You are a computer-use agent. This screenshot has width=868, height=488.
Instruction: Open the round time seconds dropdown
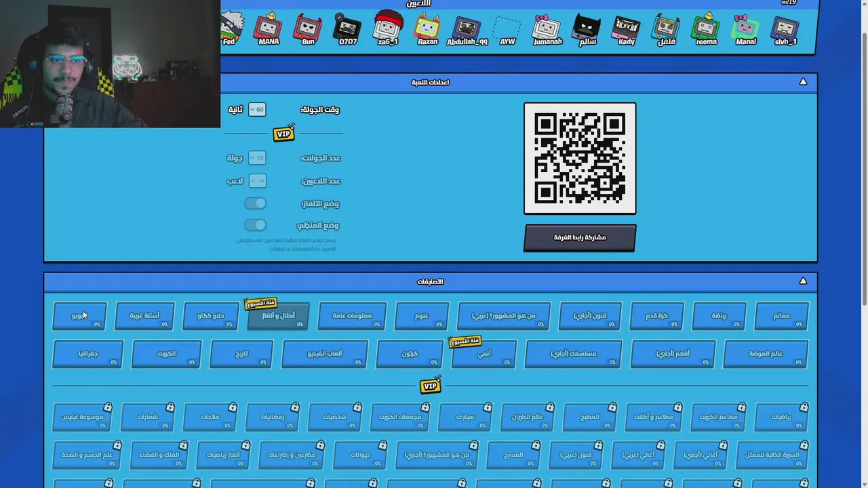point(257,109)
